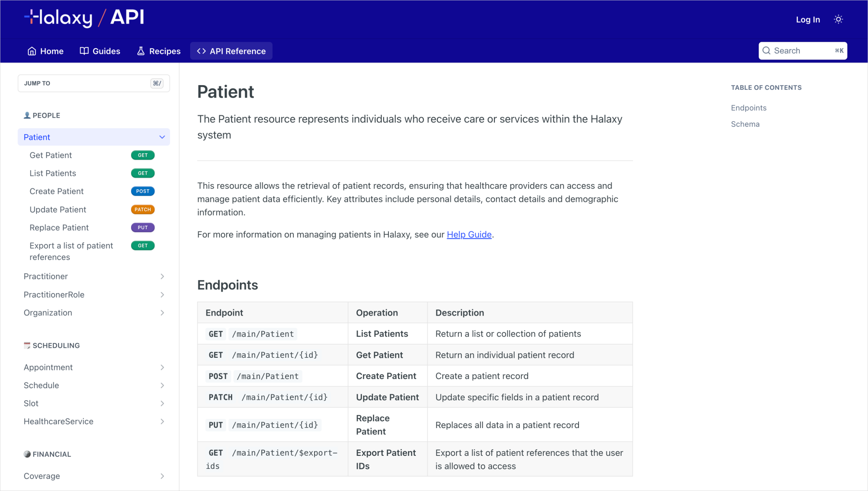Open the List Patients sidebar item
The image size is (868, 491).
[53, 173]
